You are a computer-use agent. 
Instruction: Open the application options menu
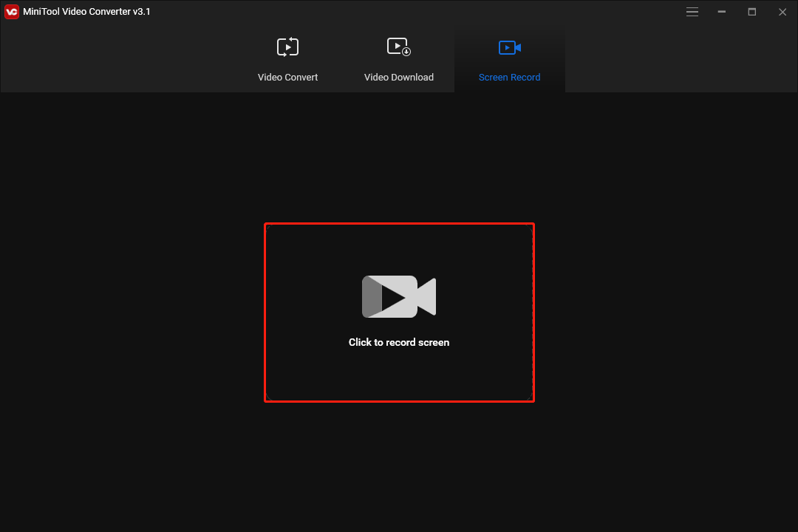point(692,12)
